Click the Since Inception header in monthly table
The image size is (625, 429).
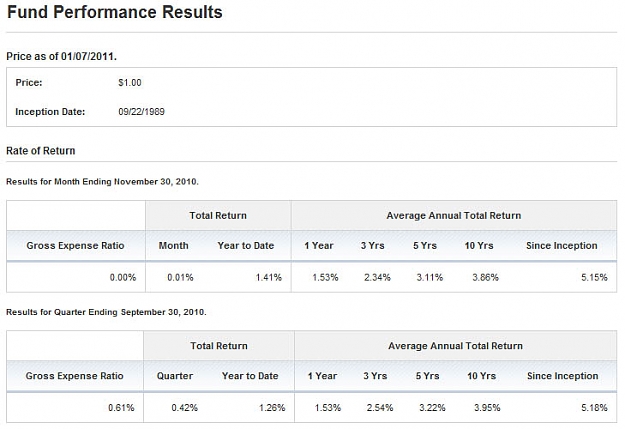point(562,246)
